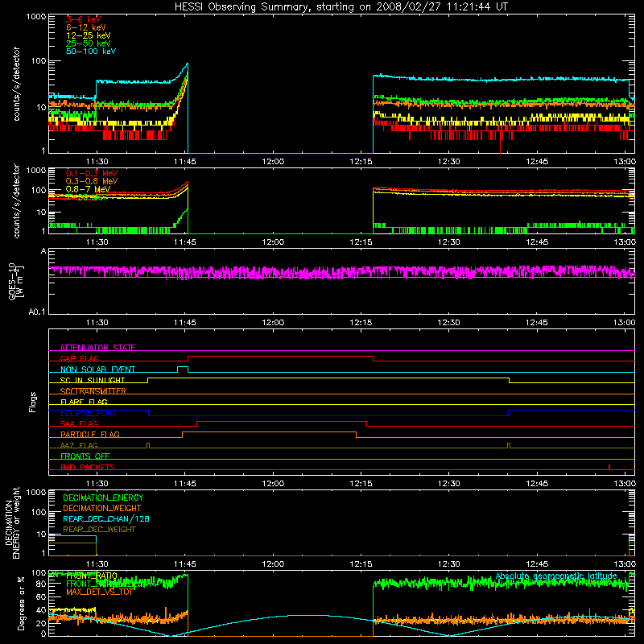This screenshot has width=644, height=644.
Task: Select the BAD_PACKETS flag label
Action: (88, 467)
